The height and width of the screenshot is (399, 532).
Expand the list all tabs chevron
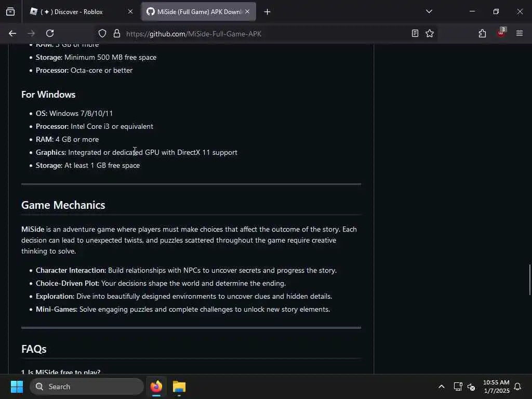[x=429, y=11]
